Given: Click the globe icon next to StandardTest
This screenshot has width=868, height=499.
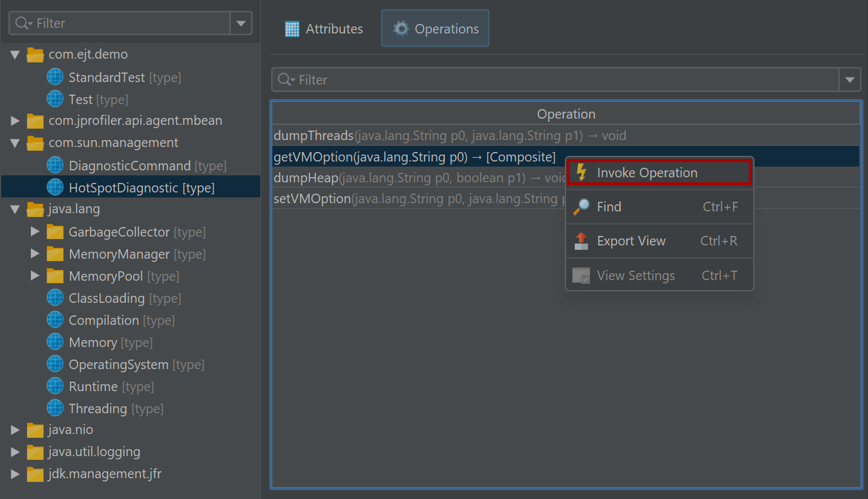Looking at the screenshot, I should pyautogui.click(x=55, y=77).
